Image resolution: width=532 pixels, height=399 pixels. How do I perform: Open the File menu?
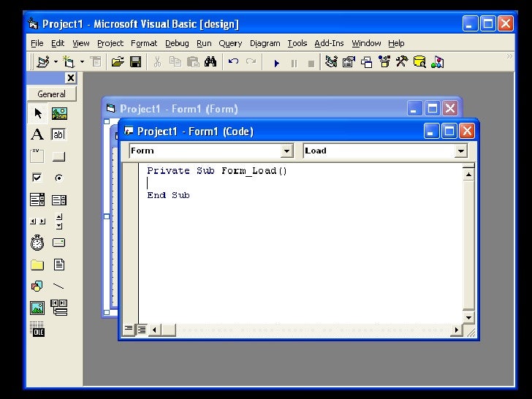pos(37,43)
